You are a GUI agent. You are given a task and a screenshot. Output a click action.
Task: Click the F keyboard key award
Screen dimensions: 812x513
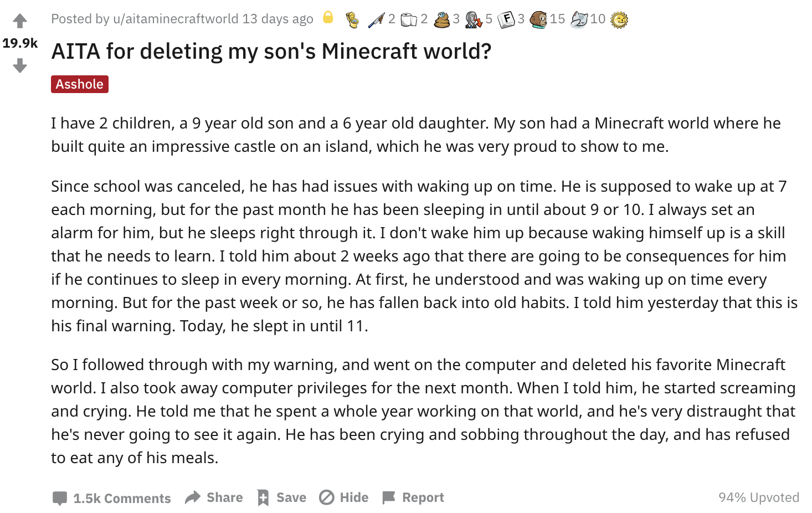pyautogui.click(x=506, y=20)
